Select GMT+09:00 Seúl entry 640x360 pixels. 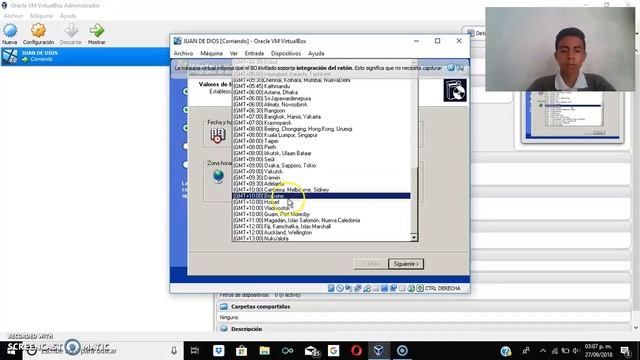point(321,159)
